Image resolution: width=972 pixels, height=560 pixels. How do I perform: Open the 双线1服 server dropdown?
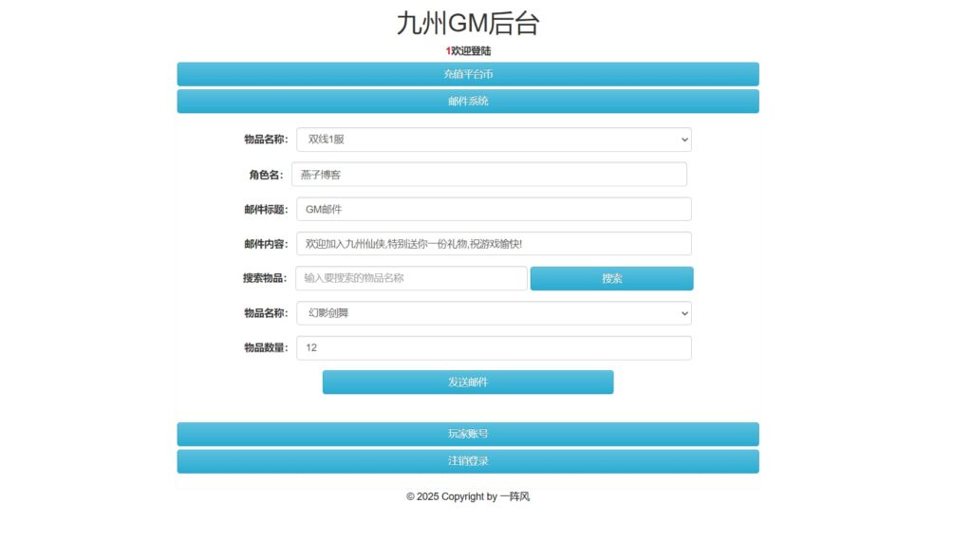pos(492,139)
